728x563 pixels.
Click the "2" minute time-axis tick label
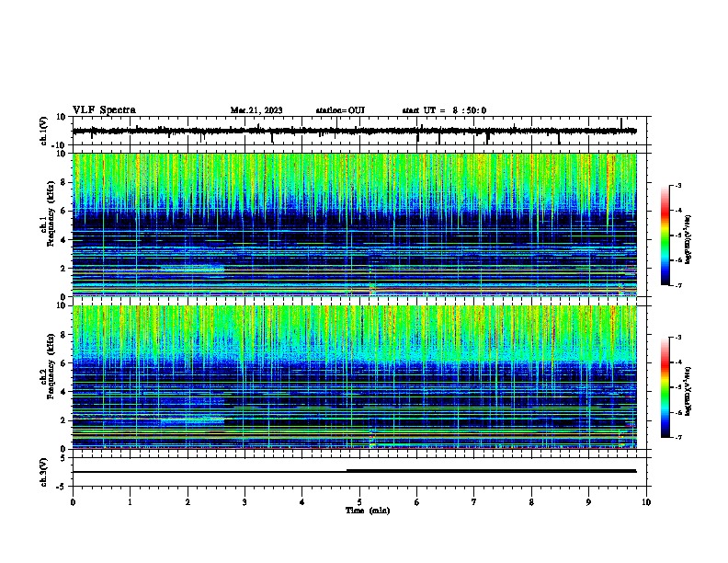pos(188,502)
